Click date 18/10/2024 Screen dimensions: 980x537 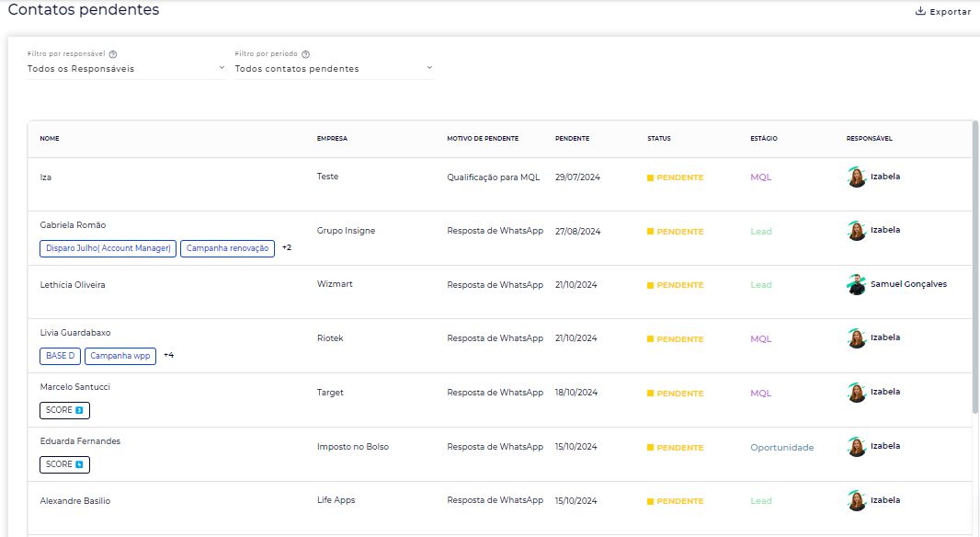576,393
